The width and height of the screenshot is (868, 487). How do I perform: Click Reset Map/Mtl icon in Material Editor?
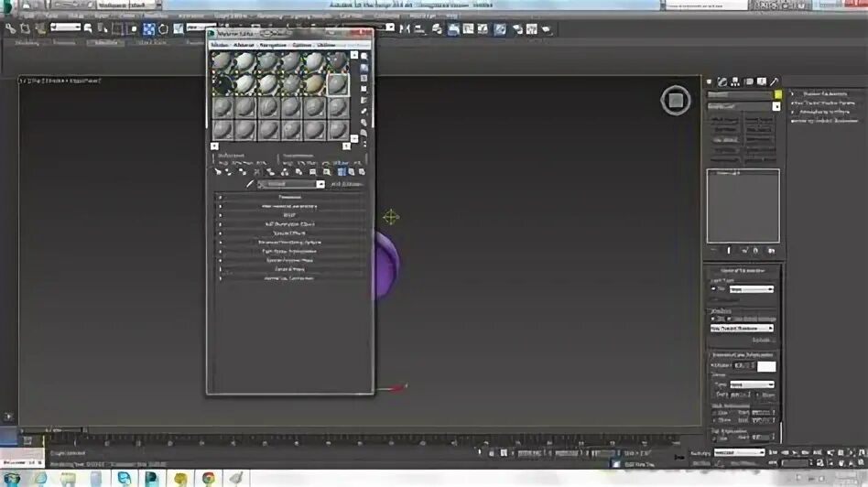click(256, 172)
